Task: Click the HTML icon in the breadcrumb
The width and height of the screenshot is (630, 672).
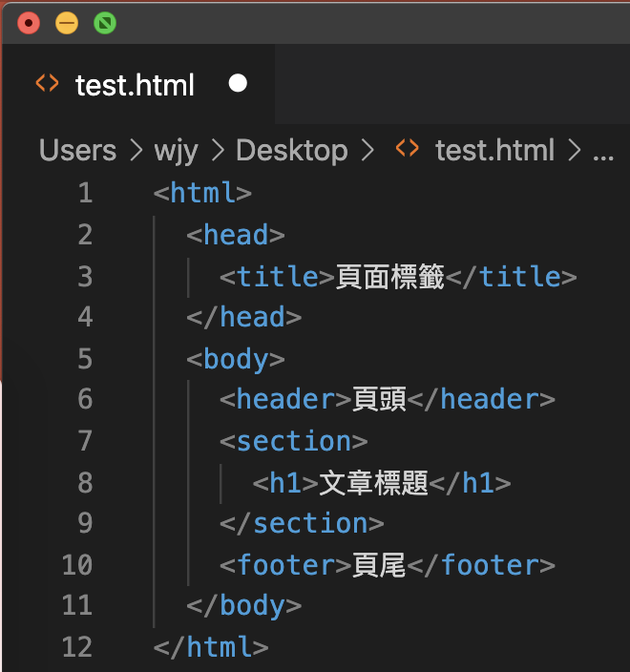Action: click(408, 149)
